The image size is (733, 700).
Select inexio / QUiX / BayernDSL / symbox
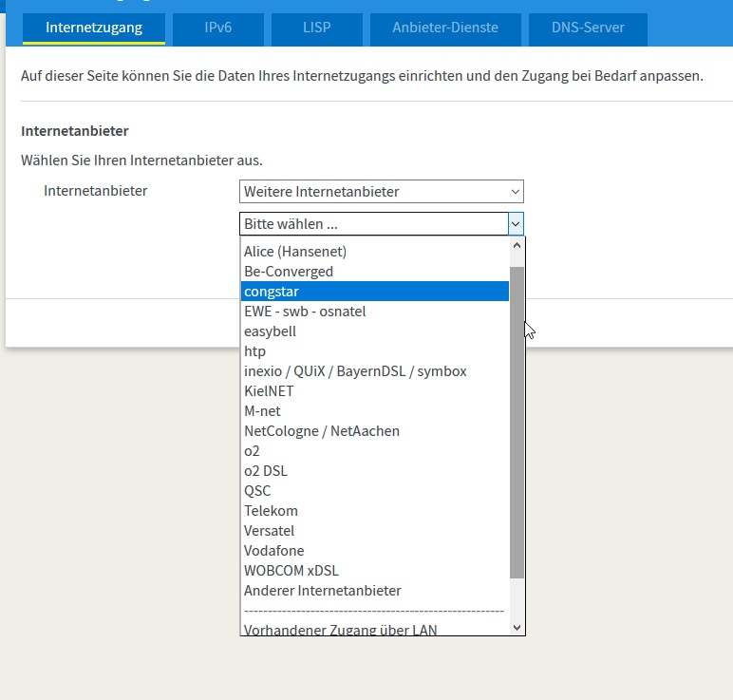[375, 371]
